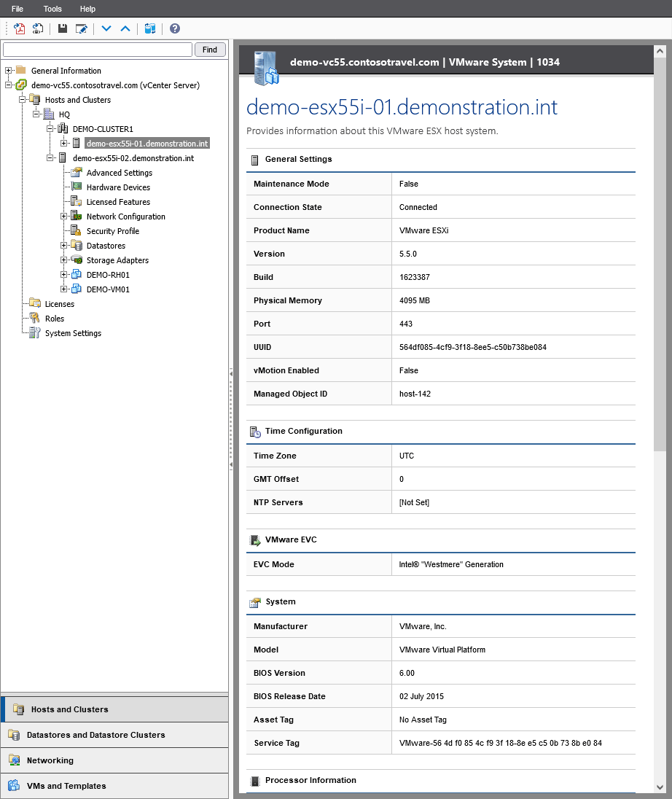This screenshot has height=799, width=672.
Task: Click the Physical Memory value 4095 MB
Action: (414, 300)
